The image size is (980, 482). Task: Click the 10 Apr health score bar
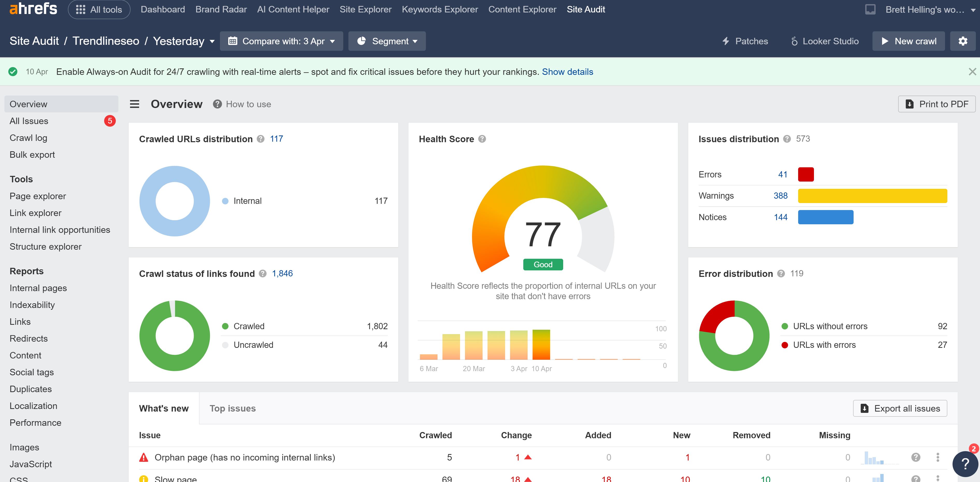[541, 344]
